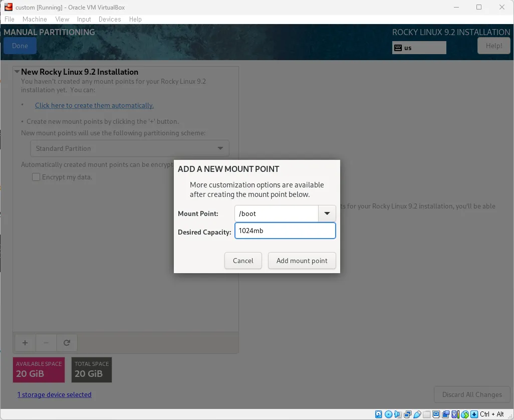Toggle the Encrypt my data checkbox
The image size is (514, 420).
[36, 177]
